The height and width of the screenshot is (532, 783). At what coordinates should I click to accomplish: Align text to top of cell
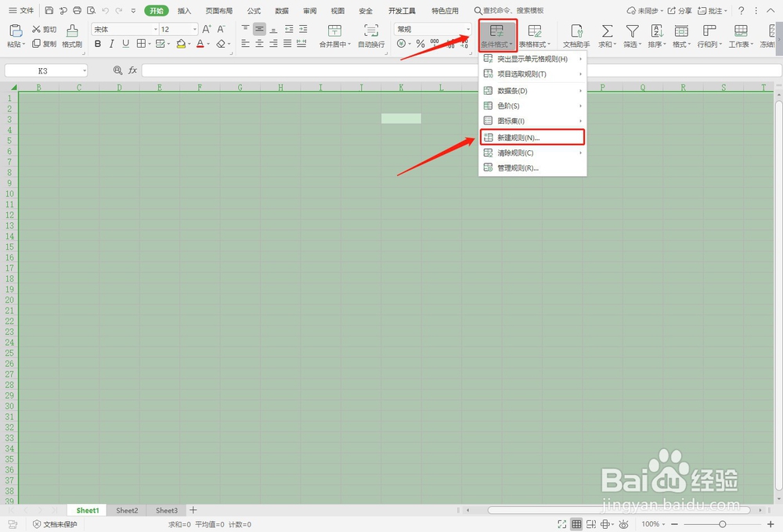tap(245, 29)
